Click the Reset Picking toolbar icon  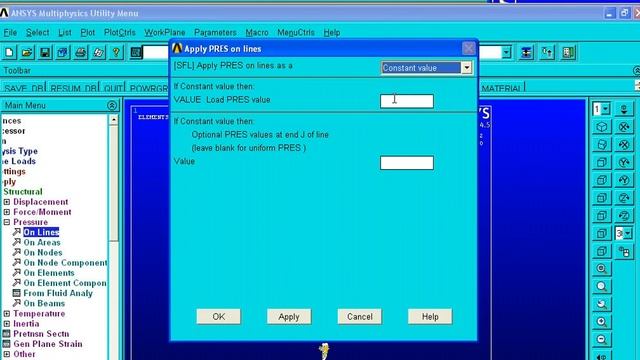[x=547, y=53]
